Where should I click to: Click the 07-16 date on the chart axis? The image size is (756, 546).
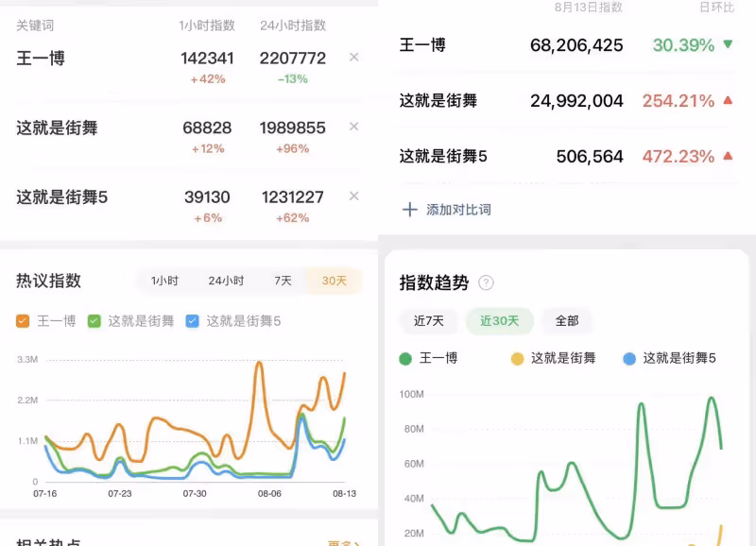coord(44,493)
